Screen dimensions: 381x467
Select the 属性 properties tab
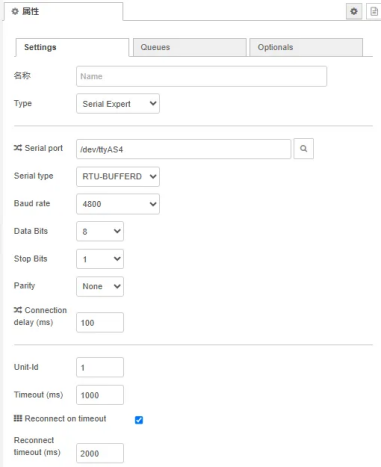tap(63, 11)
